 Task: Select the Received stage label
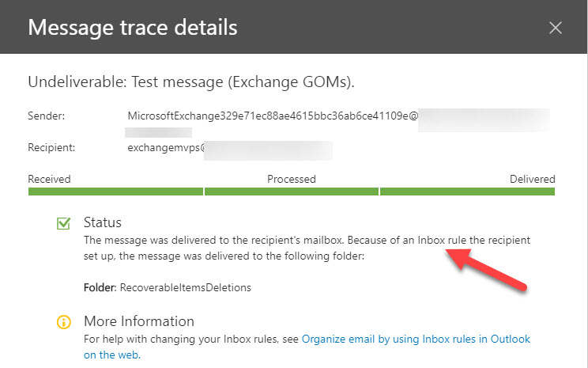49,179
